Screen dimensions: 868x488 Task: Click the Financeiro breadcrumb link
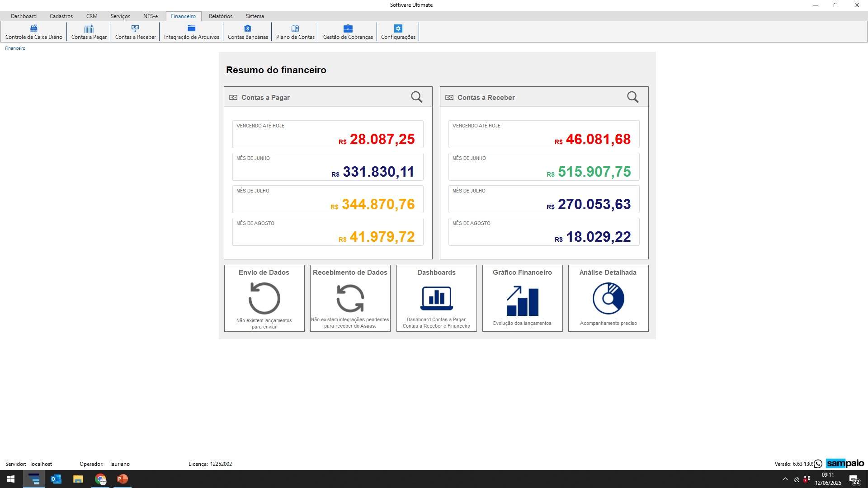[x=15, y=48]
